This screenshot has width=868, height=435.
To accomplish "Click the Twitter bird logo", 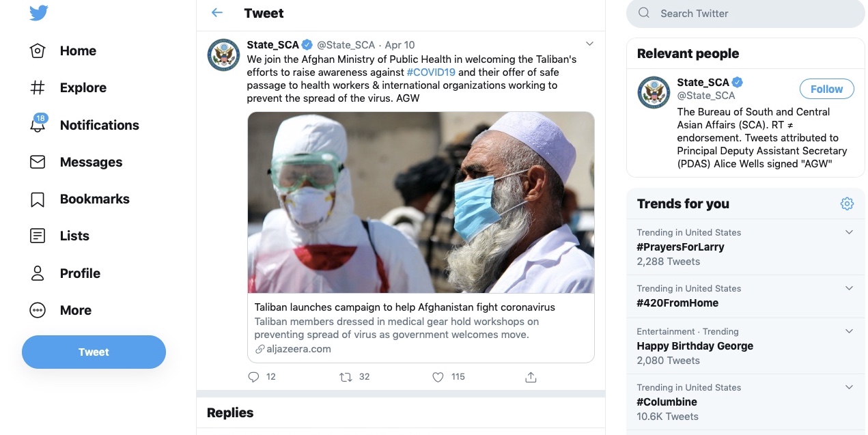I will [39, 13].
